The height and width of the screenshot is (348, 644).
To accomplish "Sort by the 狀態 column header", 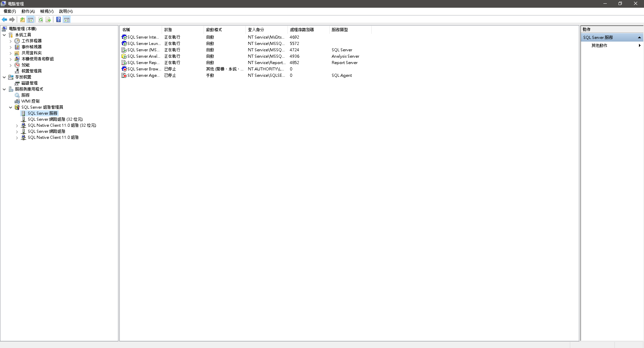I will 183,30.
